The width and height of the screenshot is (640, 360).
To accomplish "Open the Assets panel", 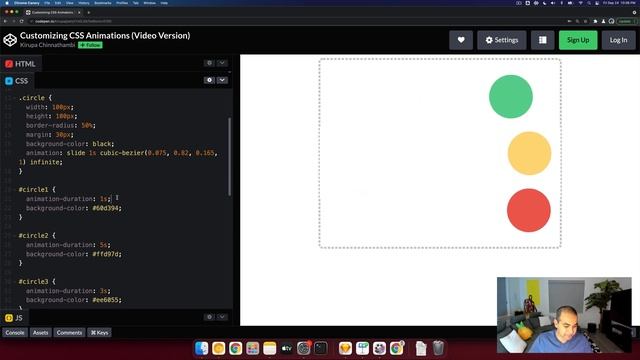I will [40, 333].
